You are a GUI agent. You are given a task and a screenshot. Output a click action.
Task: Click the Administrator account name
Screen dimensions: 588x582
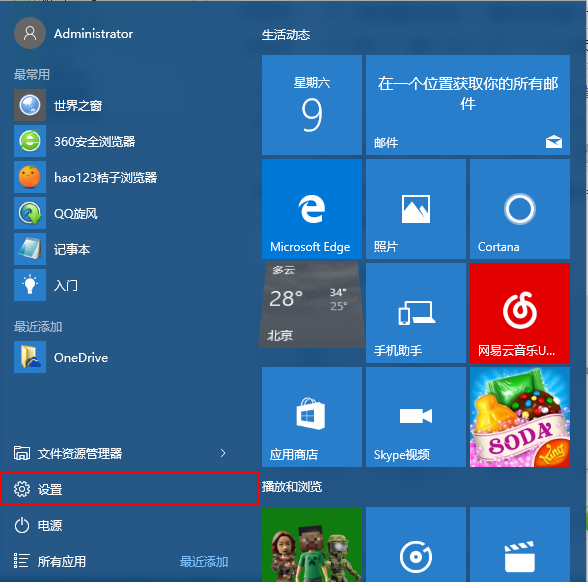pyautogui.click(x=93, y=34)
